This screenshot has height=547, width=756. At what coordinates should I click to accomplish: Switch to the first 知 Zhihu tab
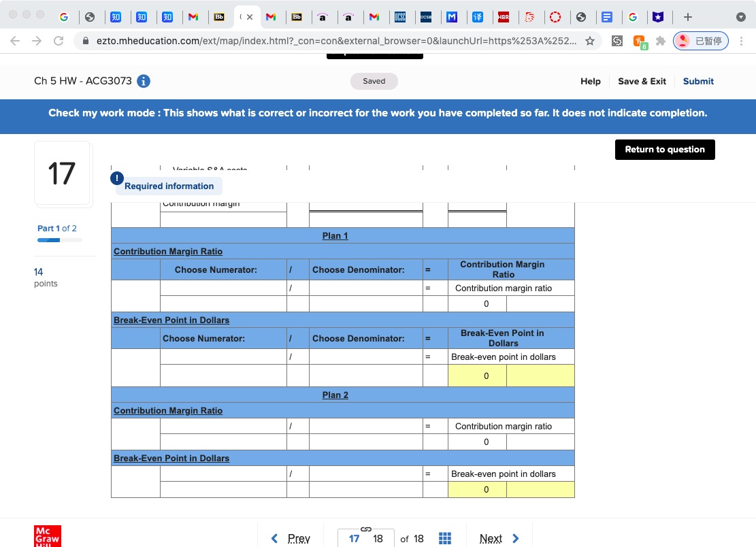pos(116,18)
